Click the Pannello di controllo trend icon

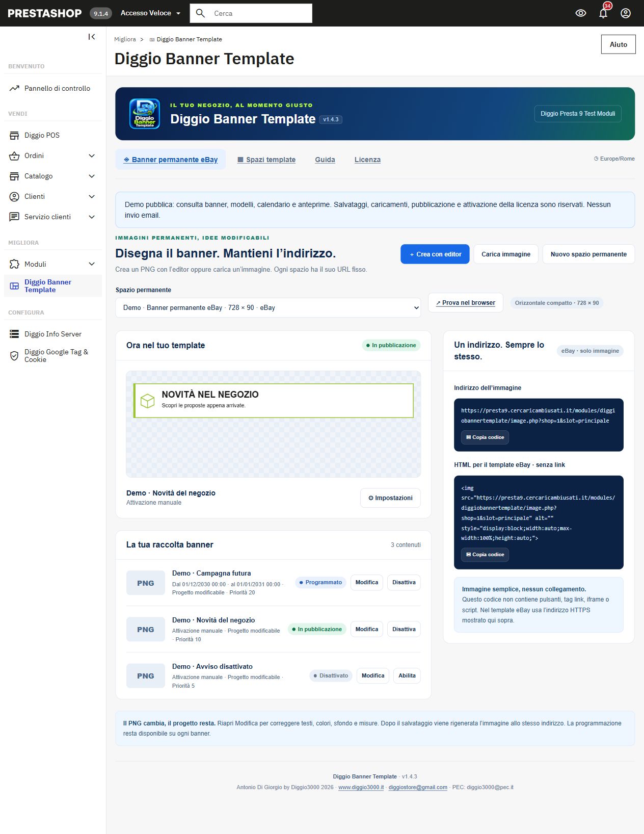(x=14, y=88)
